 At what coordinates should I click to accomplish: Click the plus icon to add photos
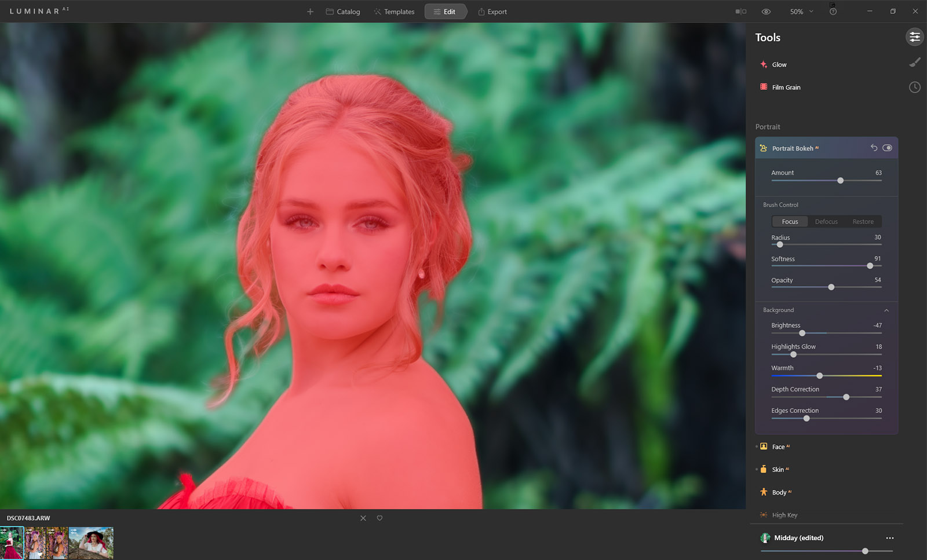tap(310, 12)
